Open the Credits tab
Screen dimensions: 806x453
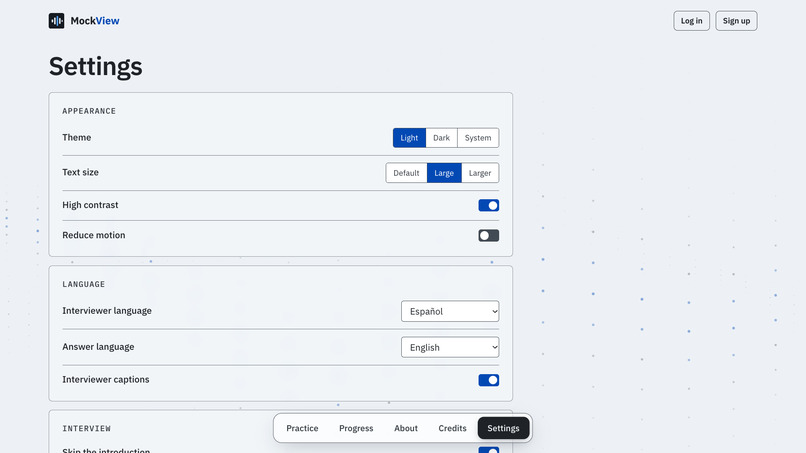452,428
